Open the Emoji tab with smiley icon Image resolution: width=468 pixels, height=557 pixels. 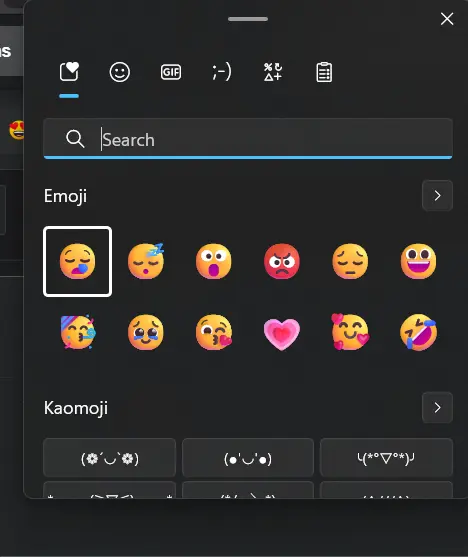119,72
